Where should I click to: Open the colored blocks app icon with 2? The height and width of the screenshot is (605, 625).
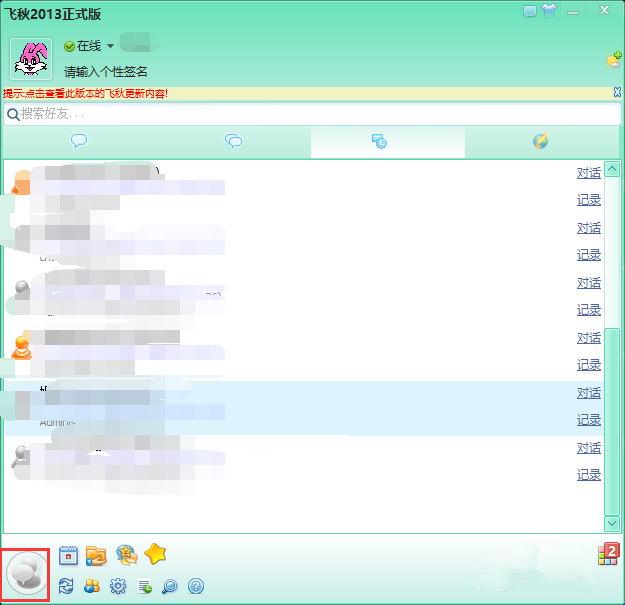click(x=609, y=554)
